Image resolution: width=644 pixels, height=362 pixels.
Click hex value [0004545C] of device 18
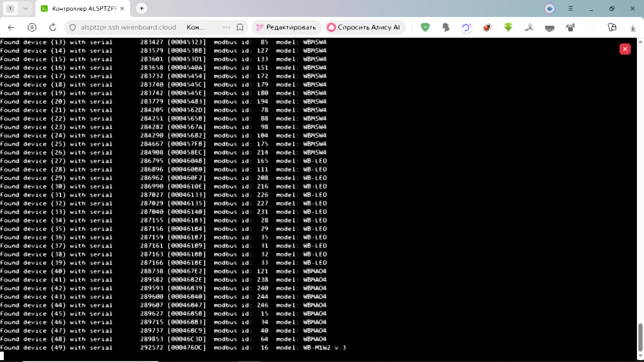(x=187, y=84)
